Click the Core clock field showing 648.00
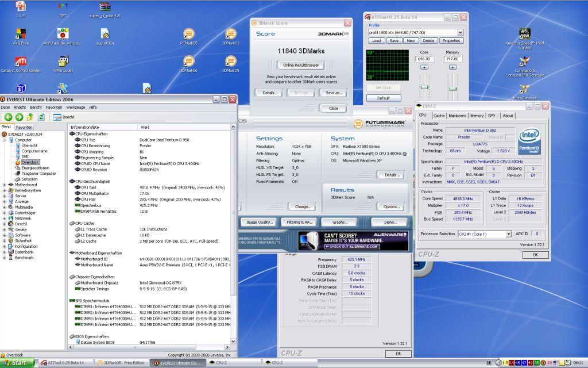The height and width of the screenshot is (368, 588). pyautogui.click(x=424, y=59)
